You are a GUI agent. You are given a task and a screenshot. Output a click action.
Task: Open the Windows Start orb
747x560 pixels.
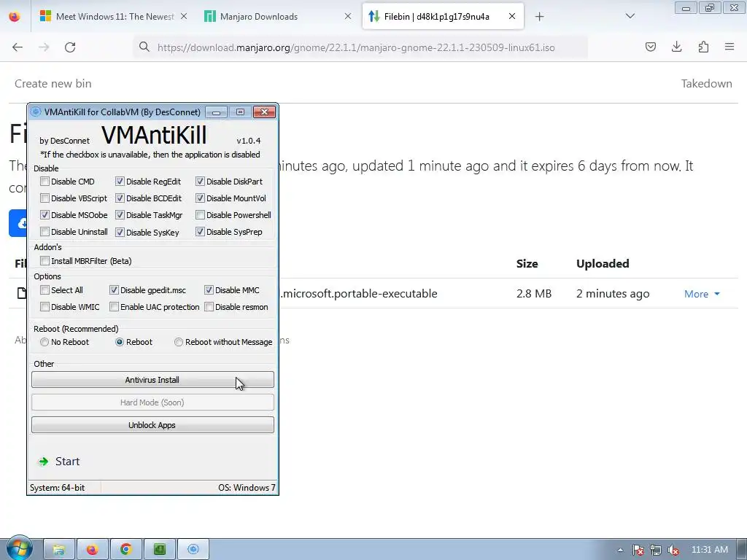(19, 548)
